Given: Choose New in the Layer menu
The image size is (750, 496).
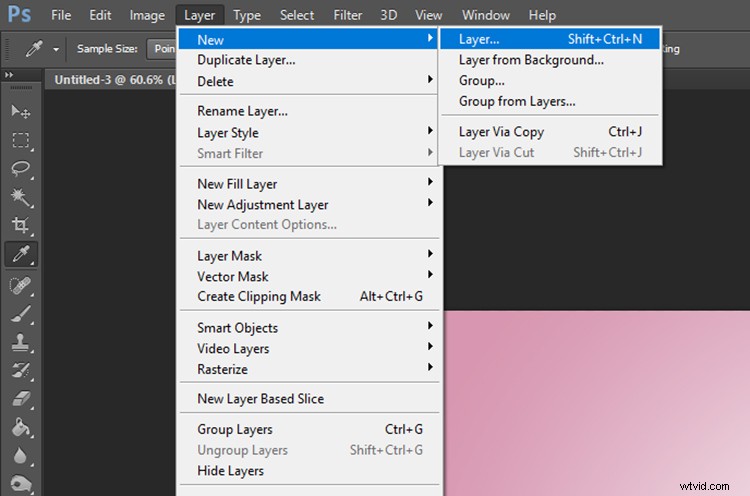Looking at the screenshot, I should click(308, 39).
